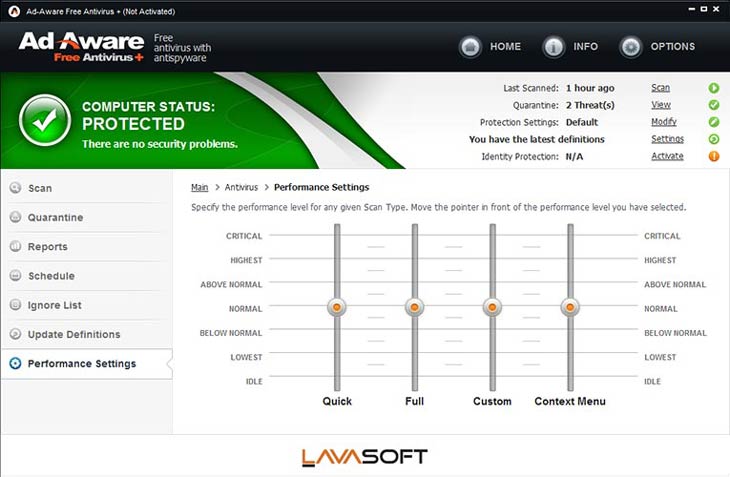Click the Main breadcrumb link
The width and height of the screenshot is (730, 477).
click(x=199, y=187)
